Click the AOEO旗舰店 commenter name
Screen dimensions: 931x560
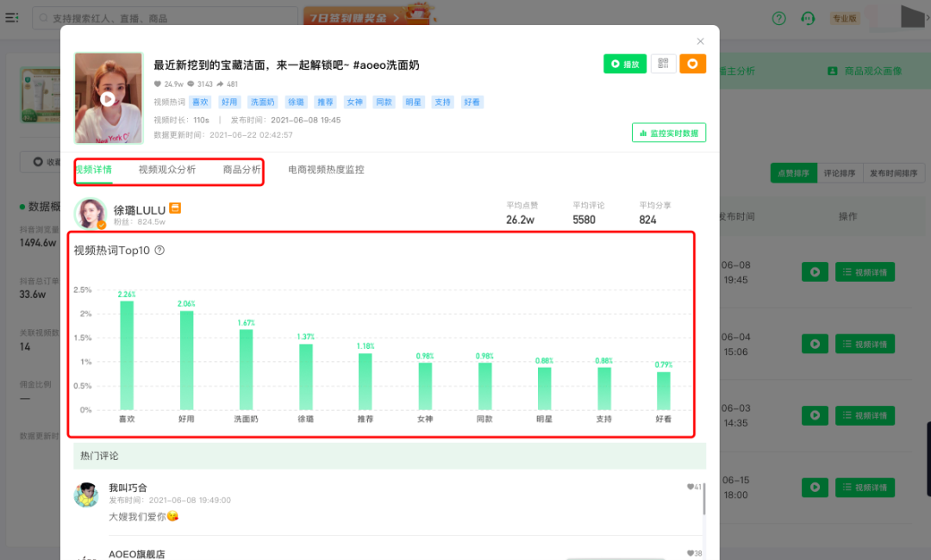coord(136,554)
